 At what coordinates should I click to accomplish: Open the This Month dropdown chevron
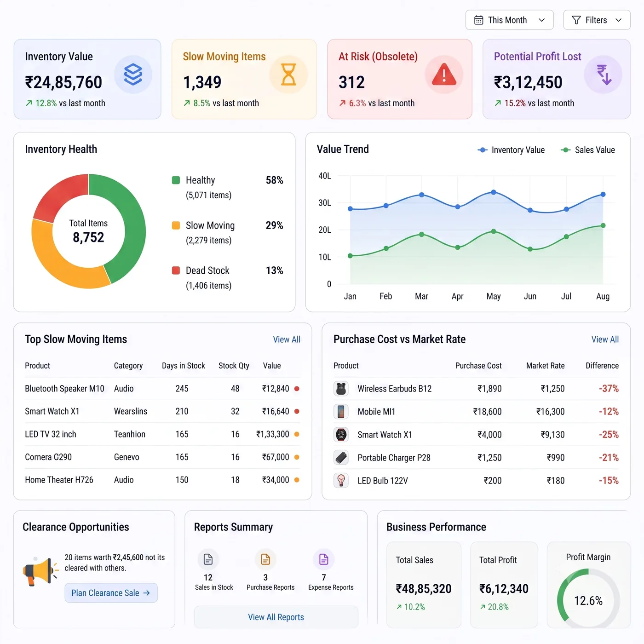tap(541, 20)
